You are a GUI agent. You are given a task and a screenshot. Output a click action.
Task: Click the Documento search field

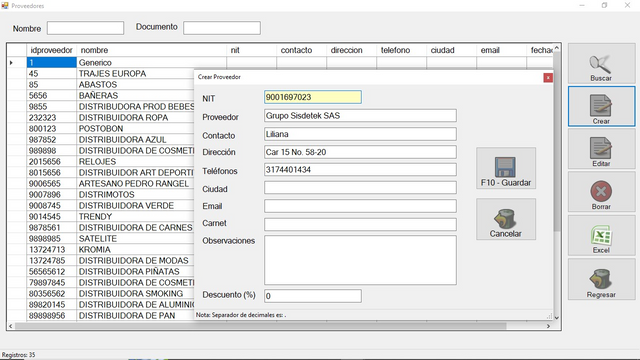click(x=222, y=28)
